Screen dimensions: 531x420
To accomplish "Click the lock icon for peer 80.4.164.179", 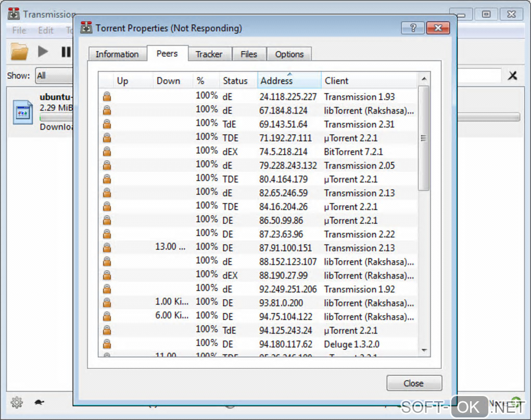I will coord(107,179).
